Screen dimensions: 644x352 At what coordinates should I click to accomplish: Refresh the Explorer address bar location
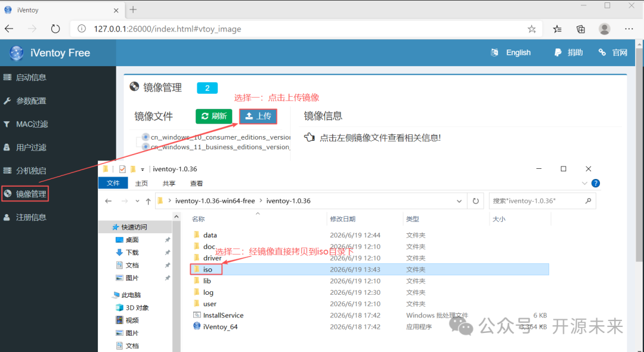pos(476,201)
